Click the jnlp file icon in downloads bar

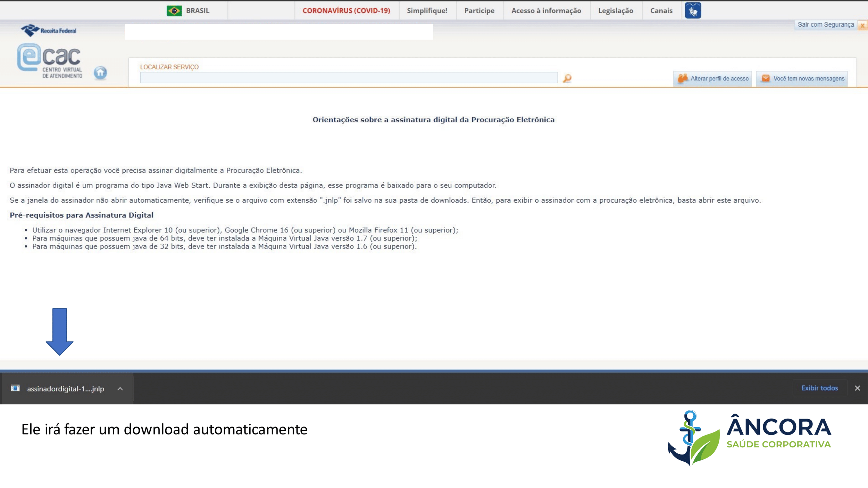15,388
